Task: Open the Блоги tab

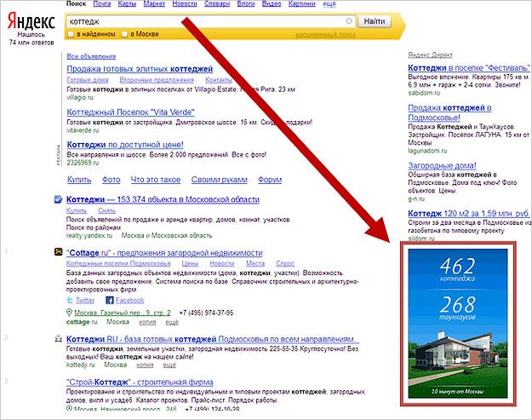Action: pos(246,3)
